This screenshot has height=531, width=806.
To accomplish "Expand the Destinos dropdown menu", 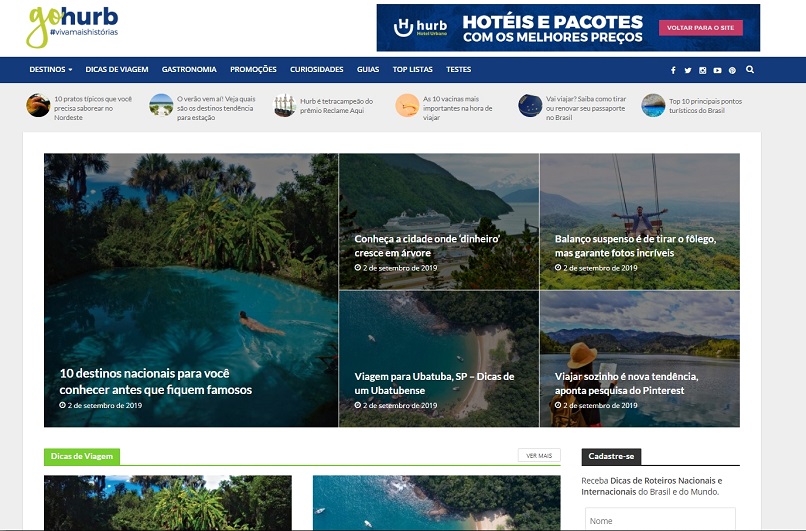I will [50, 69].
